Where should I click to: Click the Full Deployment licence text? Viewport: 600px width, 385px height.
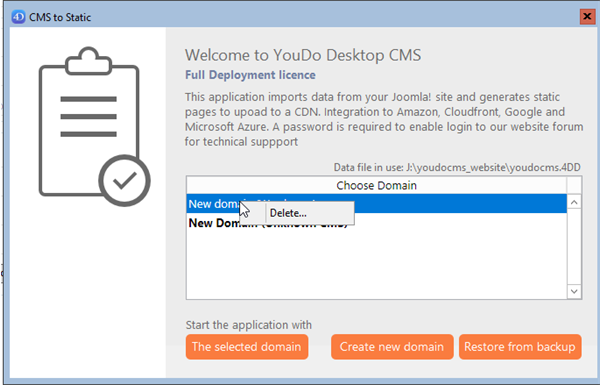pyautogui.click(x=250, y=75)
